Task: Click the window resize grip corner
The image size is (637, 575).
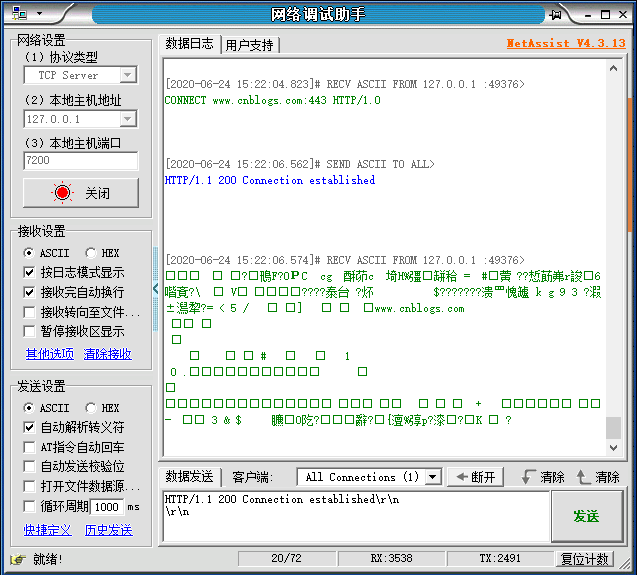Action: click(625, 564)
